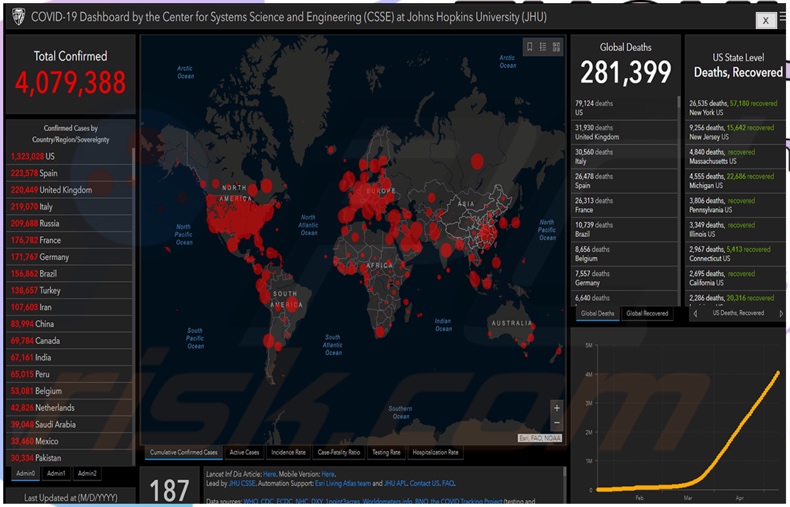The image size is (790, 507).
Task: Switch to the Admin2 tab
Action: (87, 473)
